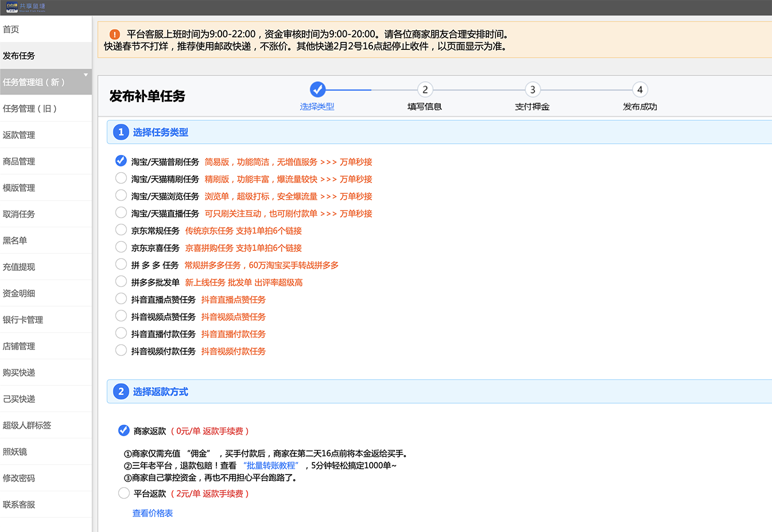Open 发布任务 in the sidebar
Screen dimensions: 772x532
click(46, 56)
